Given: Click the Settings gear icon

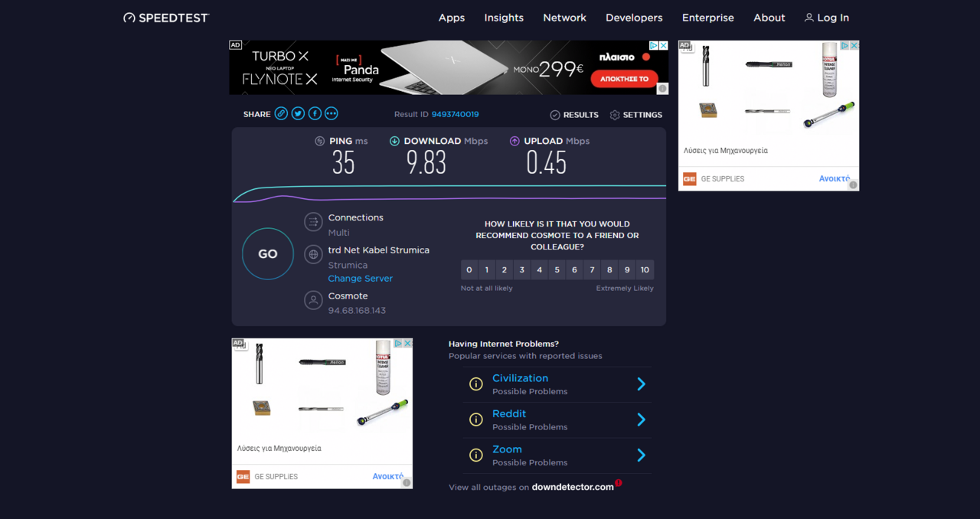Looking at the screenshot, I should click(615, 115).
